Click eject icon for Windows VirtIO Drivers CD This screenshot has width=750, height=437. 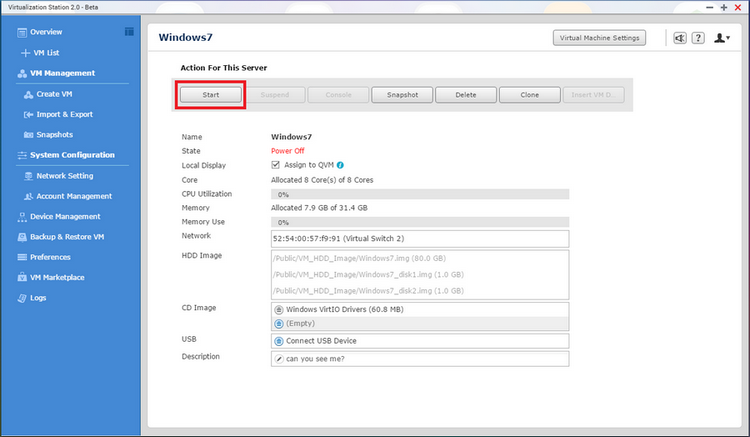click(x=279, y=310)
